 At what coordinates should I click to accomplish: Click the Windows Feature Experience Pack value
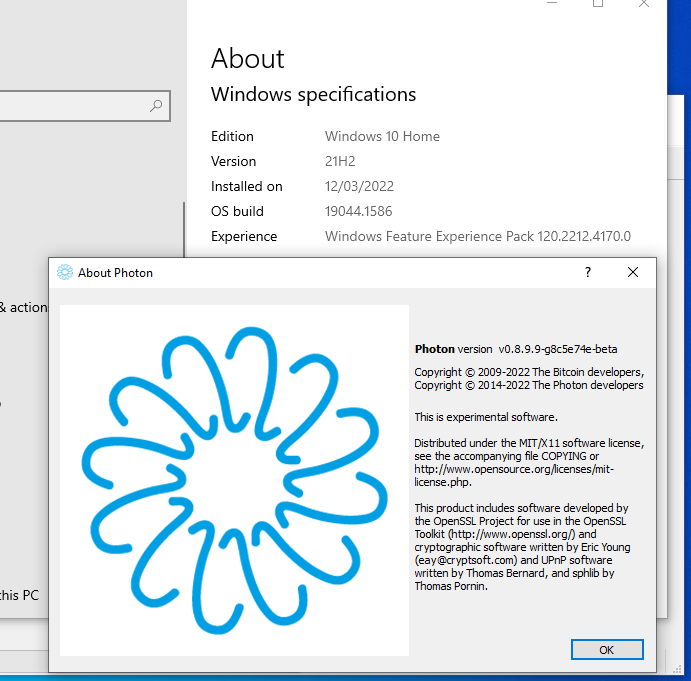[478, 236]
